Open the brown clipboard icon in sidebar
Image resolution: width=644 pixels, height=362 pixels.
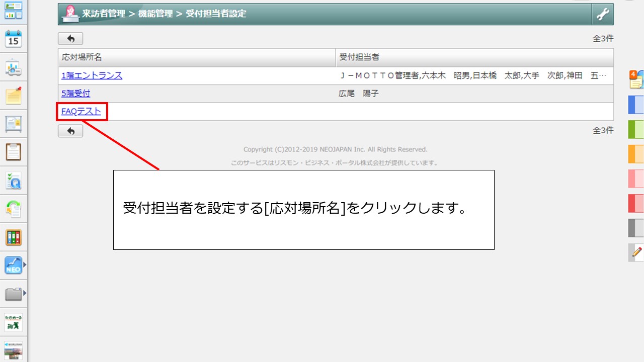13,151
